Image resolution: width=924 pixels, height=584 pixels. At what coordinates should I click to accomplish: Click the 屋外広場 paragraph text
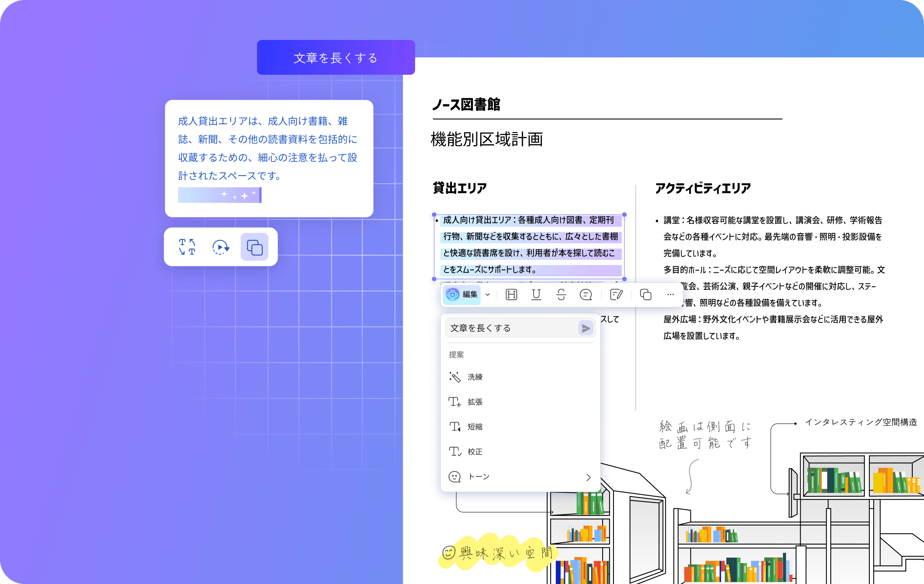[x=773, y=327]
